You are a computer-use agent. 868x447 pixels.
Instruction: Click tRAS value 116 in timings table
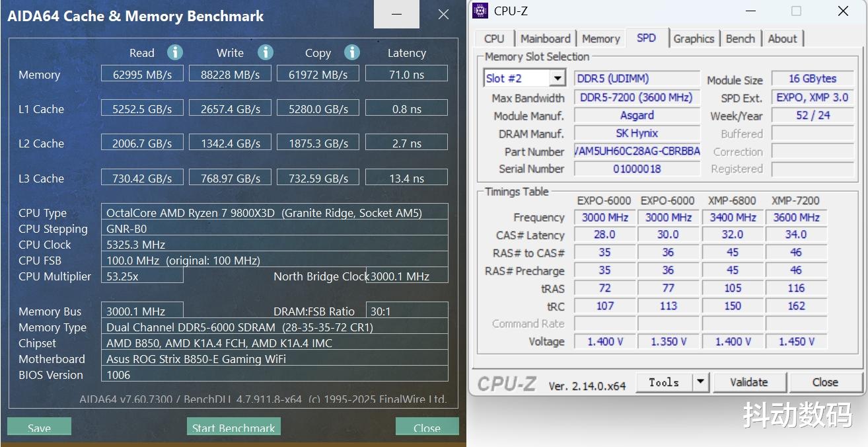tap(797, 288)
